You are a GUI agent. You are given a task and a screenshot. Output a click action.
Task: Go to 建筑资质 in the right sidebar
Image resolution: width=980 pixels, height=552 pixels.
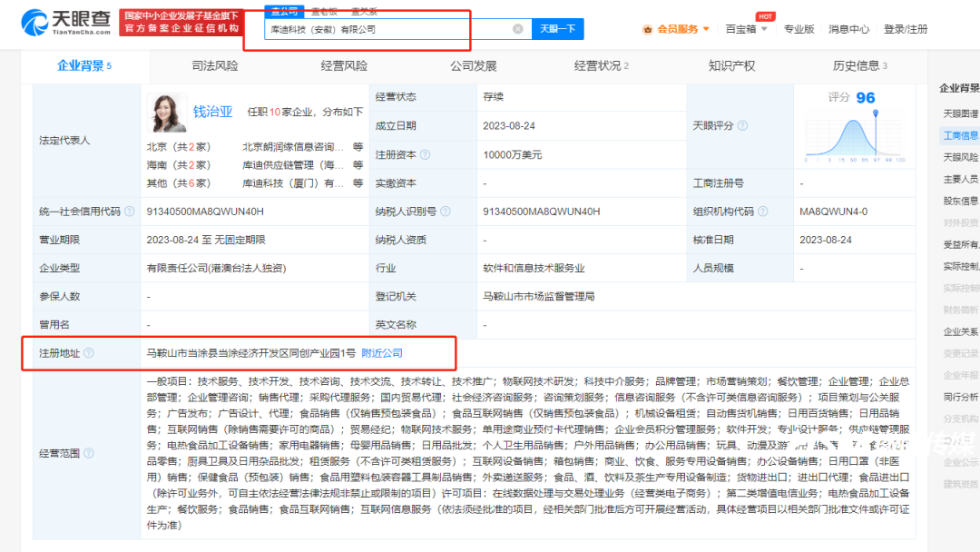[x=961, y=484]
